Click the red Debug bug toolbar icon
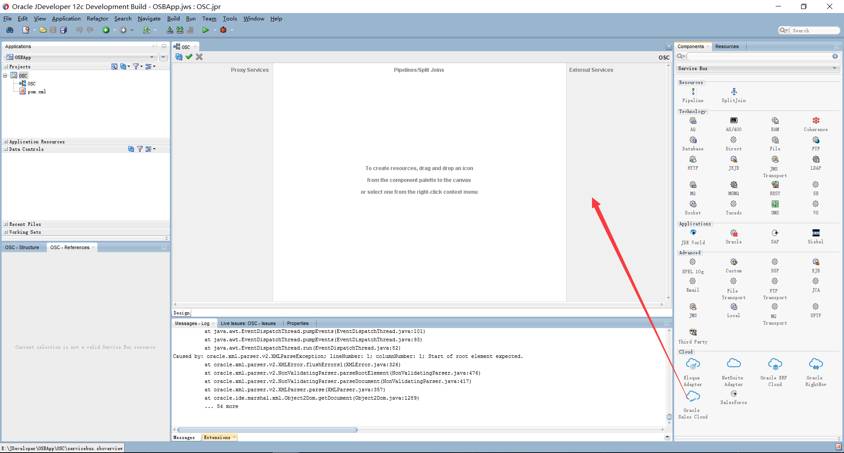This screenshot has height=453, width=844. tap(223, 30)
